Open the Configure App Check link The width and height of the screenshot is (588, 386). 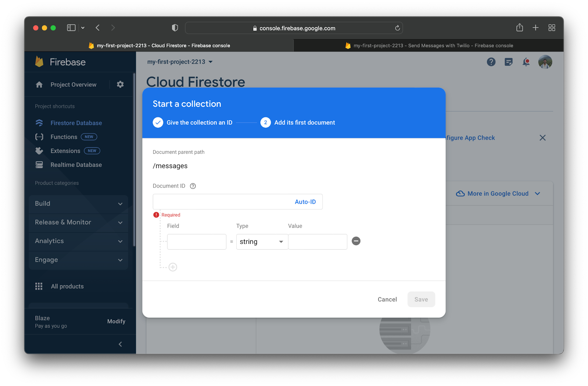tap(470, 138)
